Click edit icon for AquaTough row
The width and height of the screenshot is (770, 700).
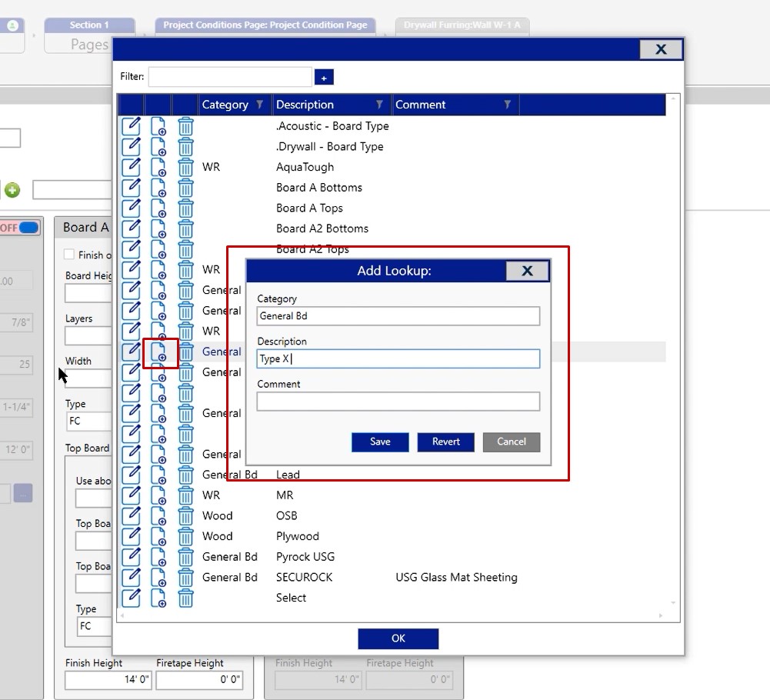pos(132,167)
